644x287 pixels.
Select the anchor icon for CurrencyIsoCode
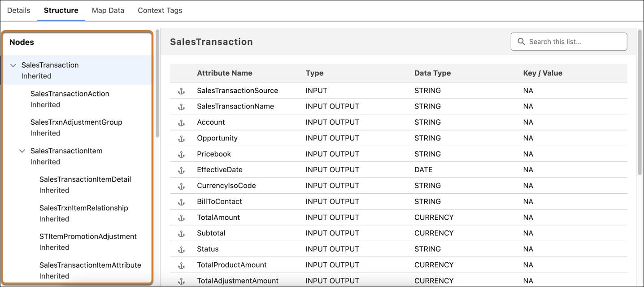pyautogui.click(x=181, y=185)
